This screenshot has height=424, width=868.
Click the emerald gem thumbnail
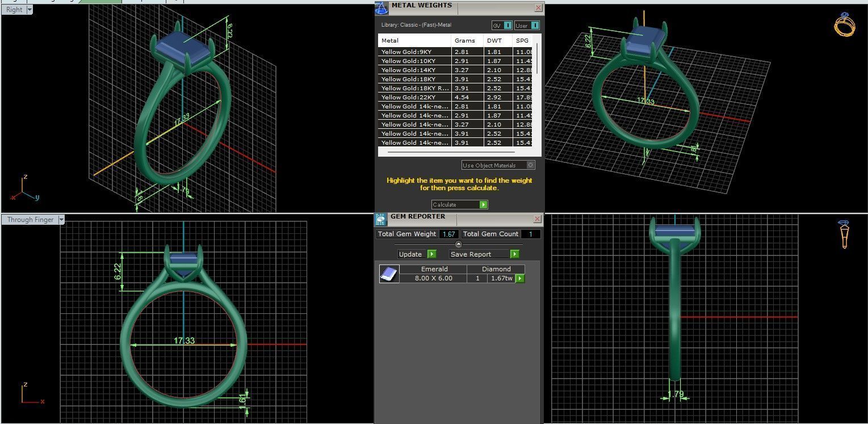[388, 274]
